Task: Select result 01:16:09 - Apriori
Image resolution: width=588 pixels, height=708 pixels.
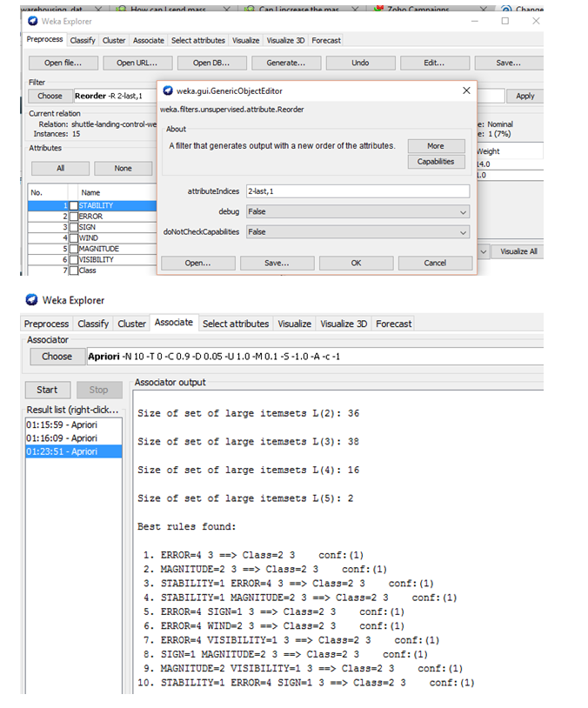Action: pos(74,438)
